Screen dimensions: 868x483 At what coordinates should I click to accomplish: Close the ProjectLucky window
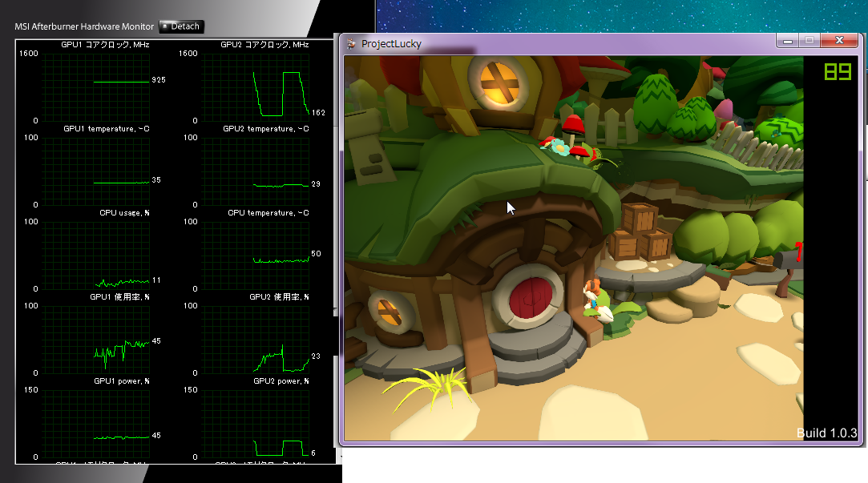click(839, 40)
